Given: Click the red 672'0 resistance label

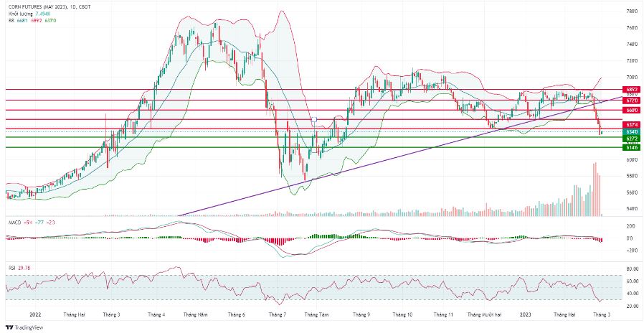Looking at the screenshot, I should point(631,101).
